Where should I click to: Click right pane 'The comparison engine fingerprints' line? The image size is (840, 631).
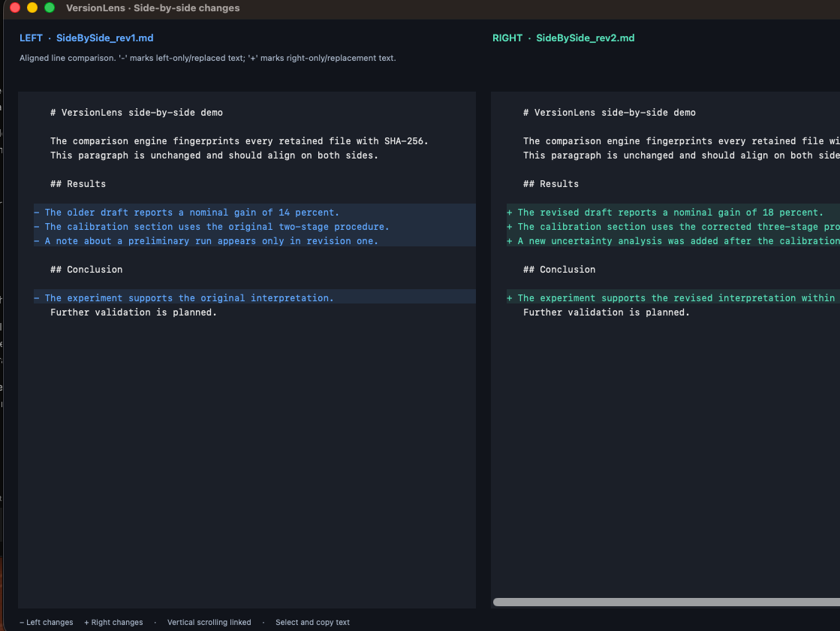click(x=682, y=141)
